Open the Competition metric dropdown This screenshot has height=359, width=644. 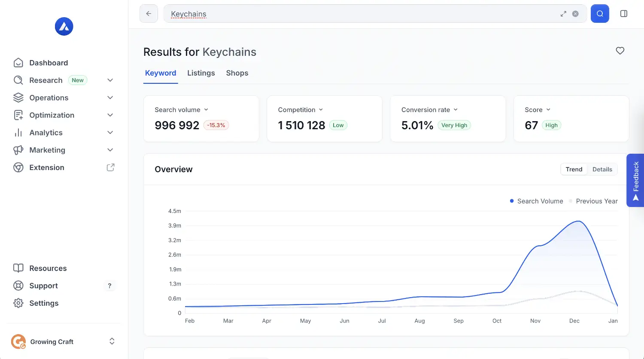tap(301, 110)
